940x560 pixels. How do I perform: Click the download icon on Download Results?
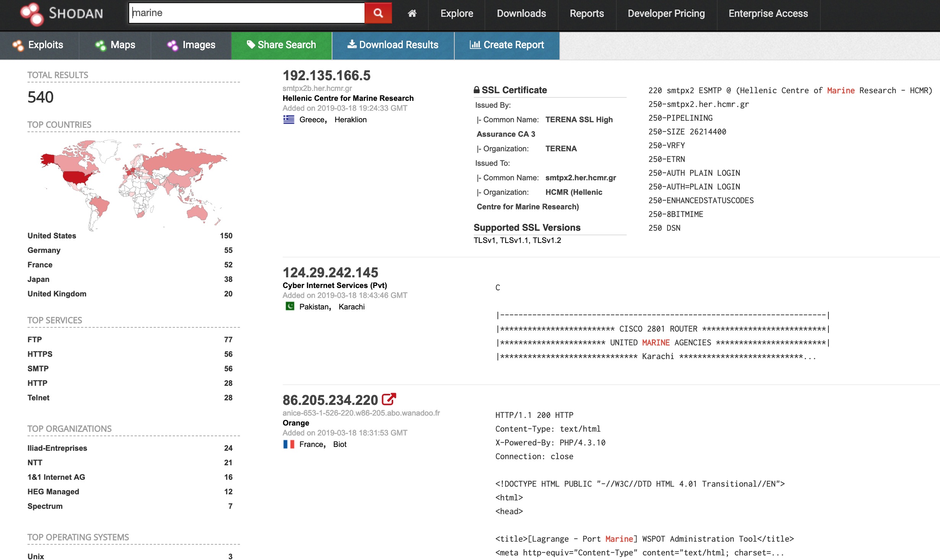click(x=352, y=44)
